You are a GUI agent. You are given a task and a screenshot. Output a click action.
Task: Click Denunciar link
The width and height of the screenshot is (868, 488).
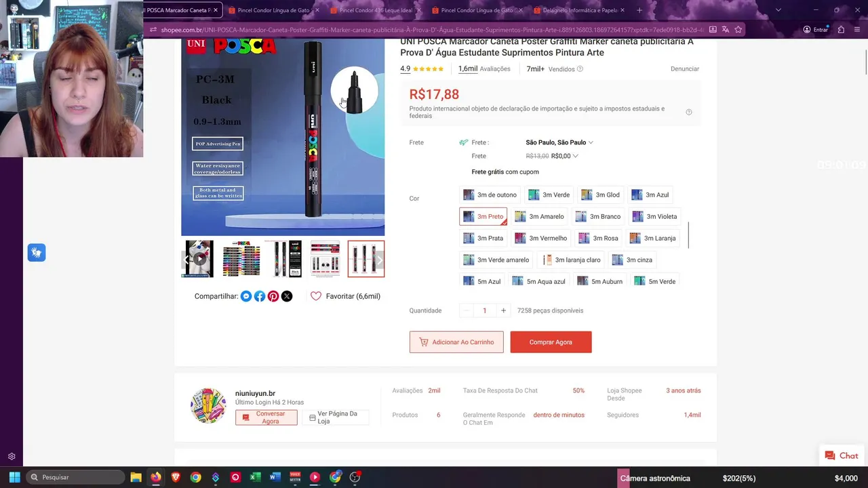click(684, 69)
